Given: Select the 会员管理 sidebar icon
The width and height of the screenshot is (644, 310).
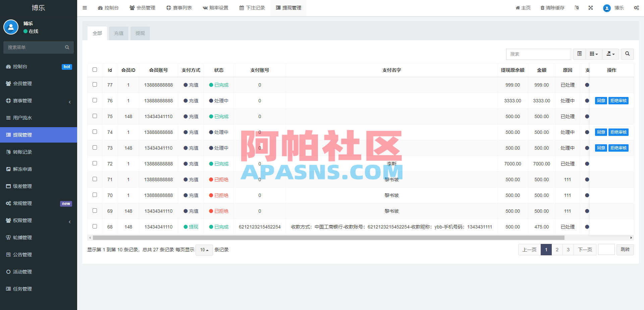Looking at the screenshot, I should [9, 84].
